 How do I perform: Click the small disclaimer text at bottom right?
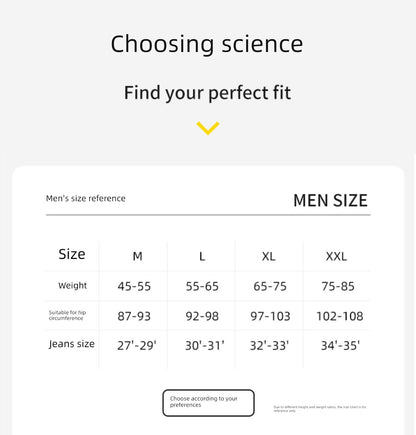click(320, 409)
